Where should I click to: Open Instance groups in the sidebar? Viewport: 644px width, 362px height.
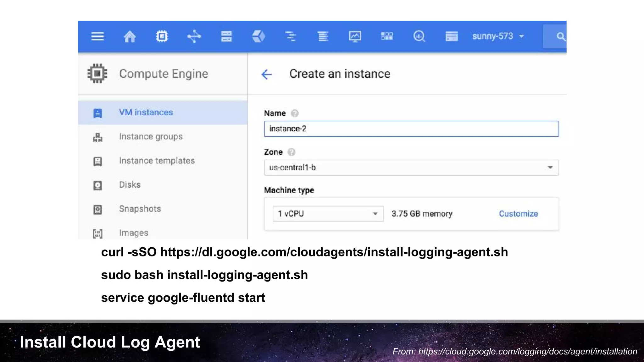tap(151, 137)
